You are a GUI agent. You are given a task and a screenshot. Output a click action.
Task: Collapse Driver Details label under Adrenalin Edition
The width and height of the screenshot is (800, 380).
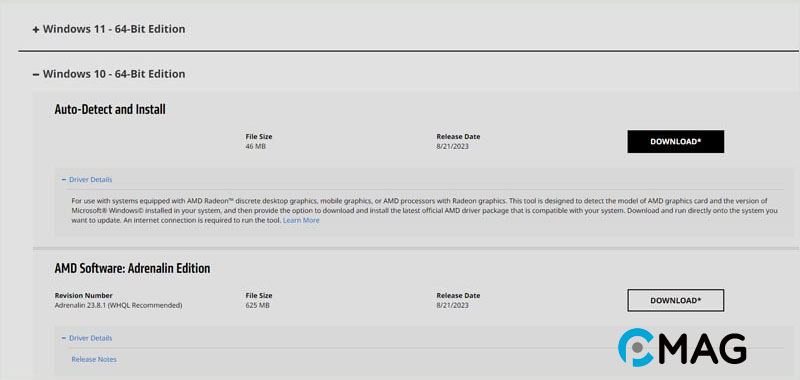pos(90,338)
